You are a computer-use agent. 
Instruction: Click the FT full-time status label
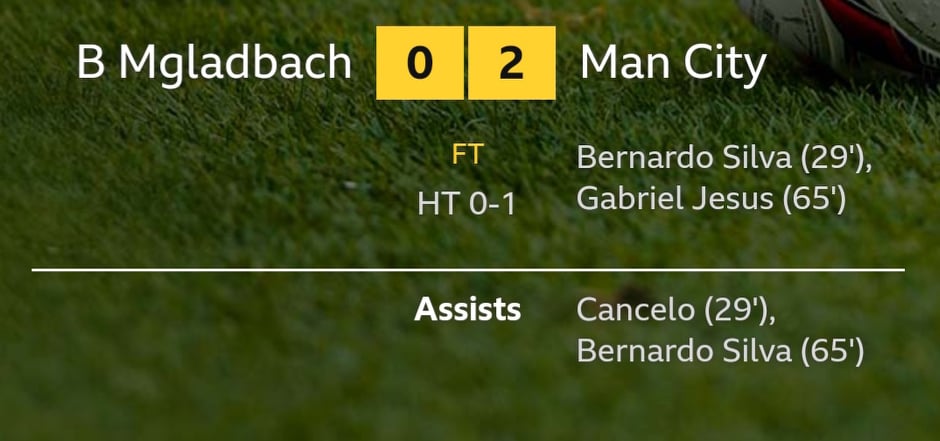pos(467,156)
